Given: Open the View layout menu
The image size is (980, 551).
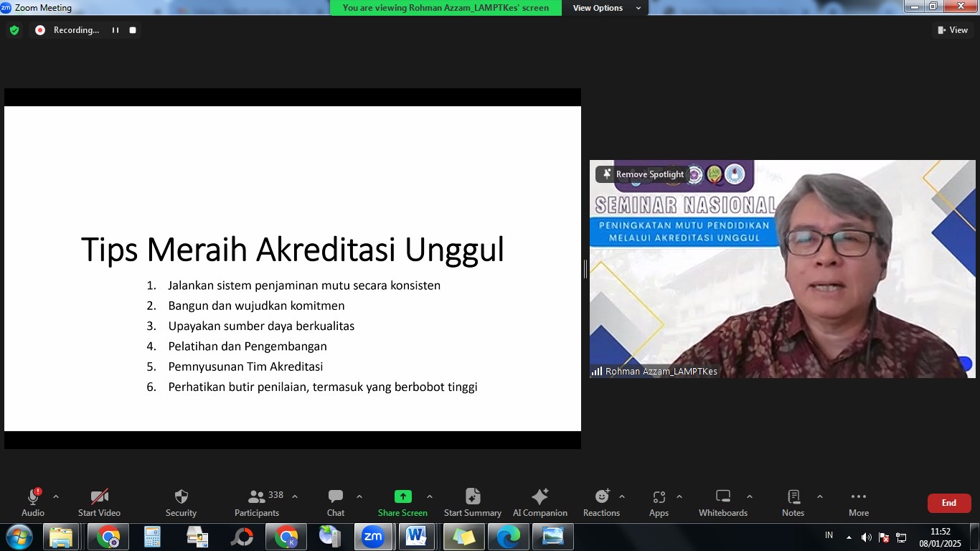Looking at the screenshot, I should click(x=952, y=30).
